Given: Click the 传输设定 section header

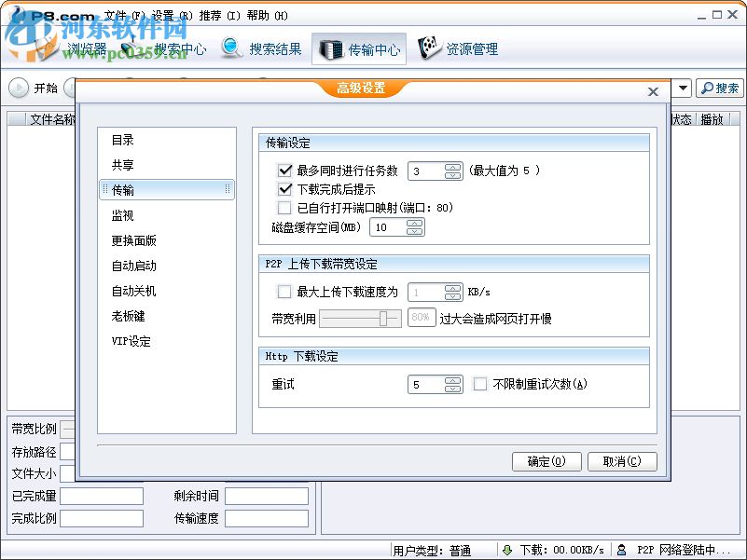Looking at the screenshot, I should [454, 143].
